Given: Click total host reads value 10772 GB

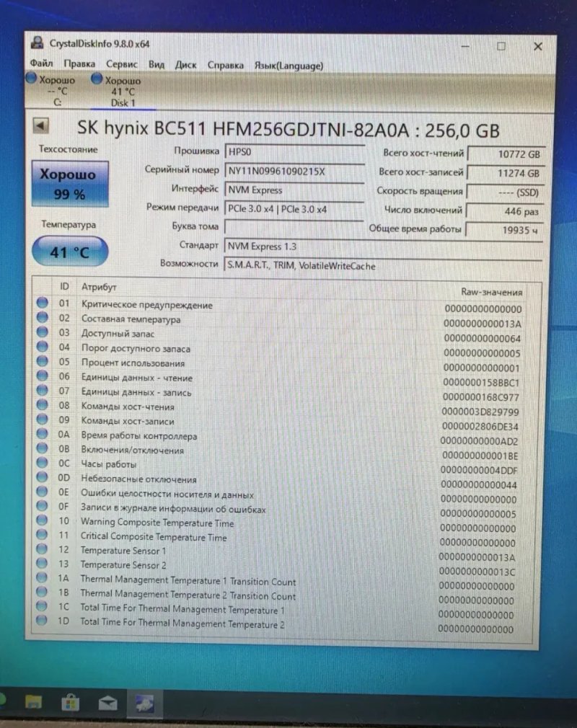Looking at the screenshot, I should coord(506,154).
